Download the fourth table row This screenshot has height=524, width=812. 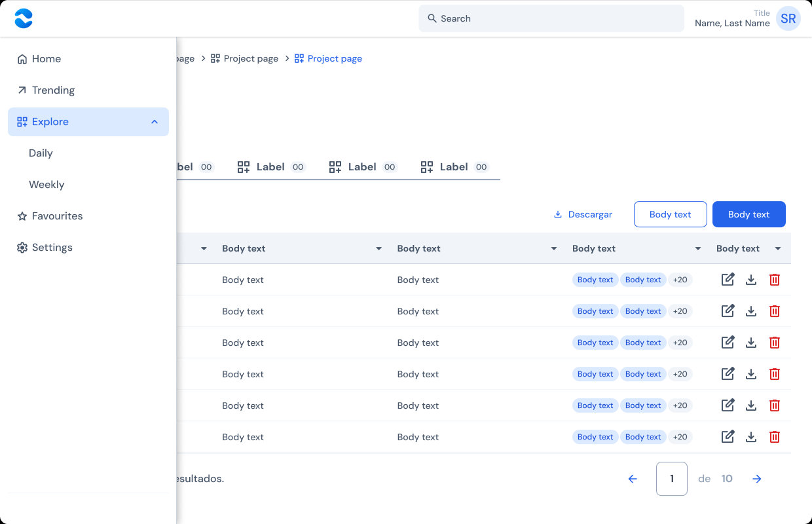[751, 374]
